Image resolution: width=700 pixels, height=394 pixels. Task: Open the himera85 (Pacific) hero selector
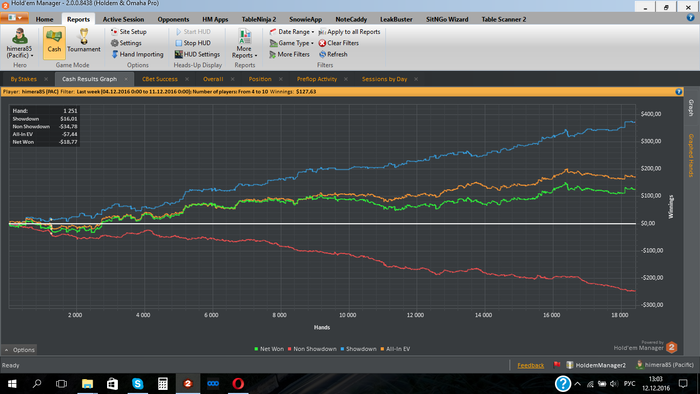point(20,43)
